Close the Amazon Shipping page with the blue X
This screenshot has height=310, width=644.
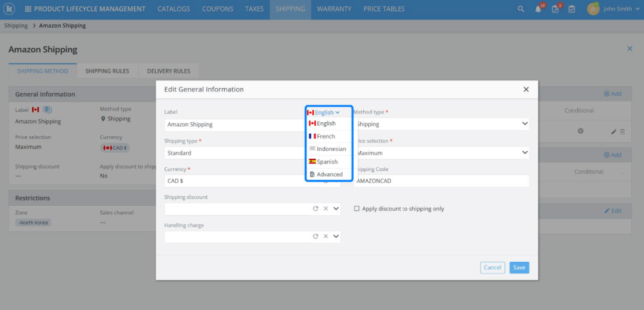coord(630,48)
